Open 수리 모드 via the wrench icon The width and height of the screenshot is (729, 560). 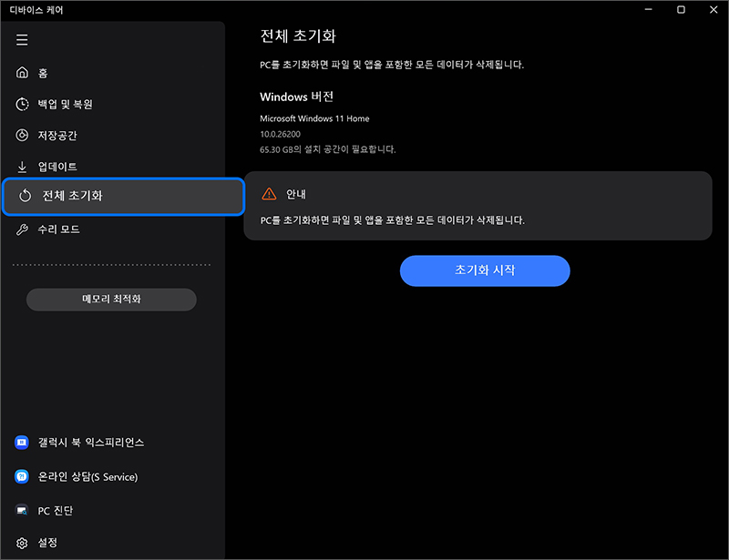coord(22,229)
